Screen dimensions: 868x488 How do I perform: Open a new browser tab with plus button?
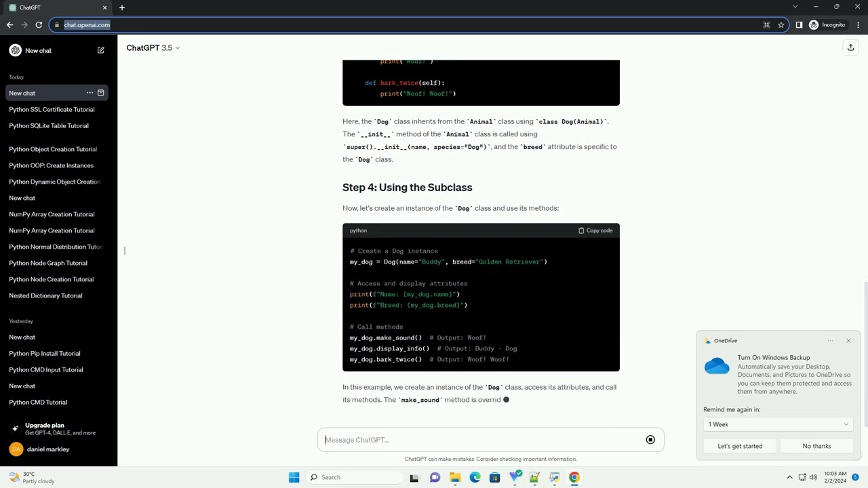122,7
